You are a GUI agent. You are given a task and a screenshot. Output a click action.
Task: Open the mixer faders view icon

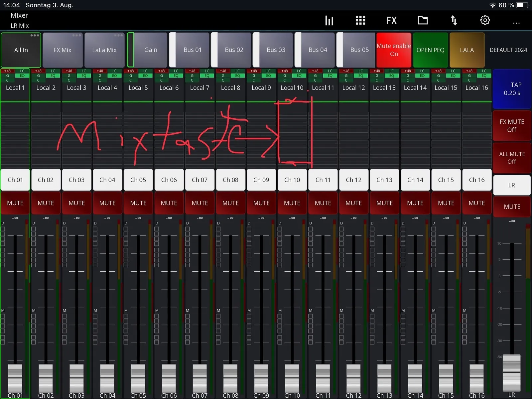(329, 21)
